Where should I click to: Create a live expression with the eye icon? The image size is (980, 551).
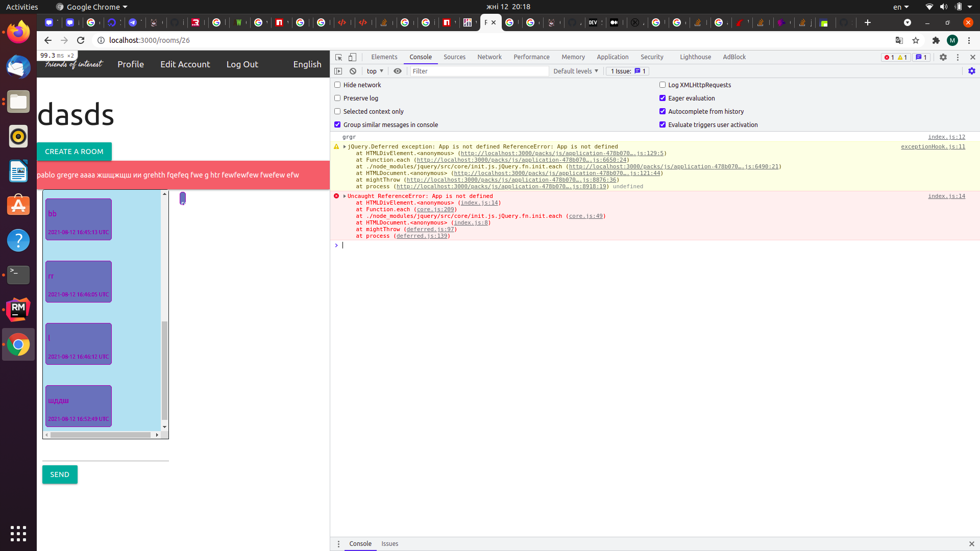(398, 71)
